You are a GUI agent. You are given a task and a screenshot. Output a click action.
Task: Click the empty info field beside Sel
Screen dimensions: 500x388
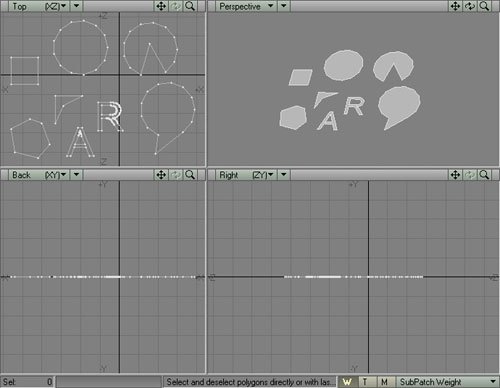pyautogui.click(x=109, y=382)
